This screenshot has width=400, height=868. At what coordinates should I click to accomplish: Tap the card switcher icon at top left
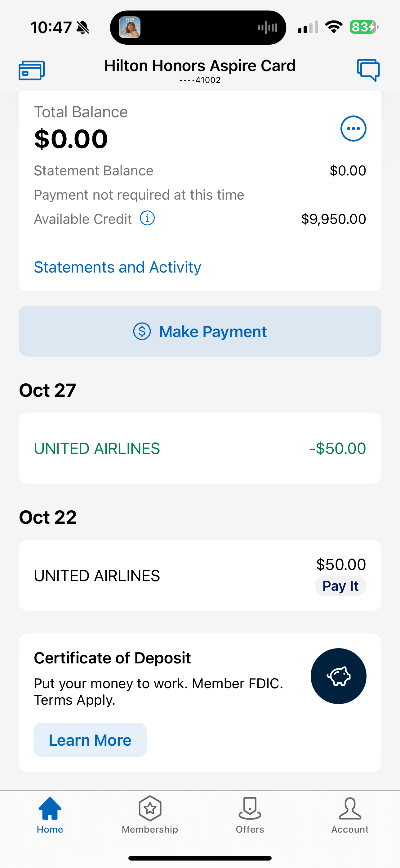tap(32, 70)
